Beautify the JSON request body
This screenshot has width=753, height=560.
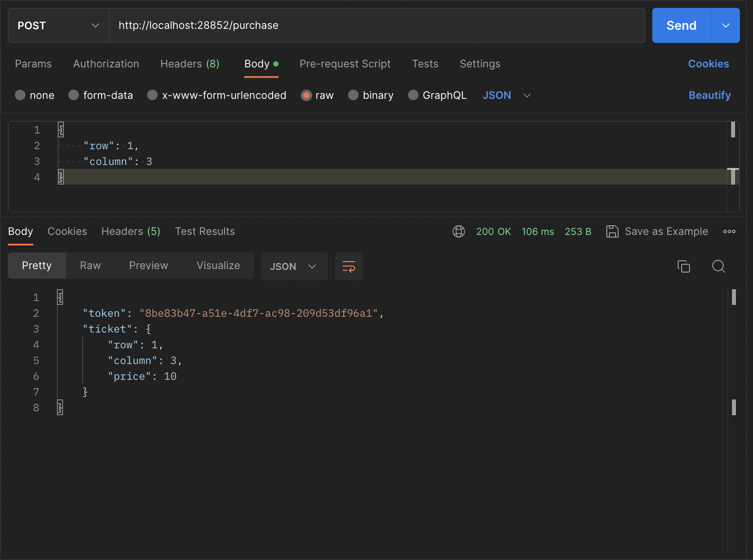pyautogui.click(x=709, y=95)
